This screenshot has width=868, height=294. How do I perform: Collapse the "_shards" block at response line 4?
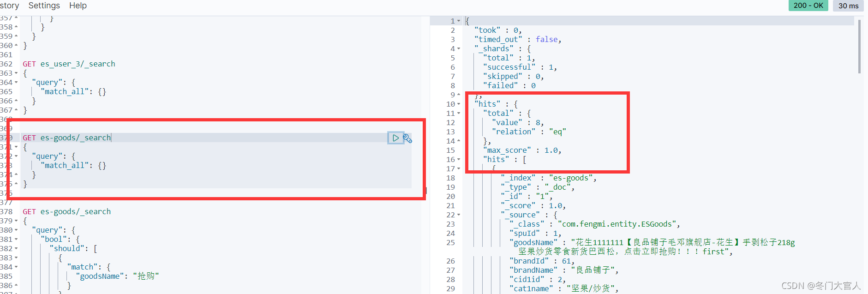(x=459, y=48)
